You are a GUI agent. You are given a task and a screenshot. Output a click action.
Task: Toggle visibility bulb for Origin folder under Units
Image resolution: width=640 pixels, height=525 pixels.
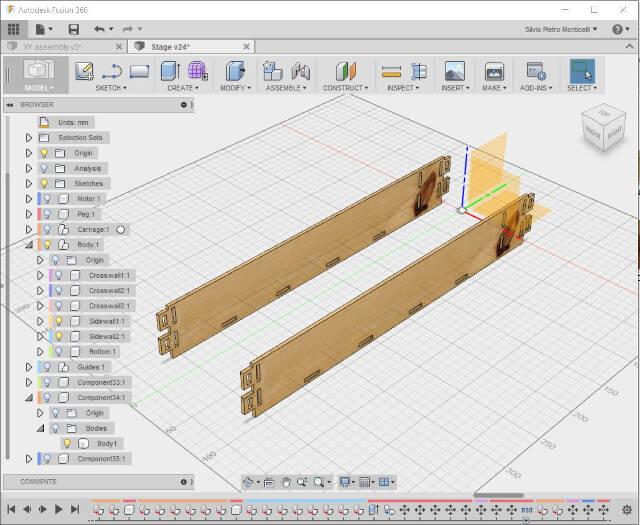[44, 153]
